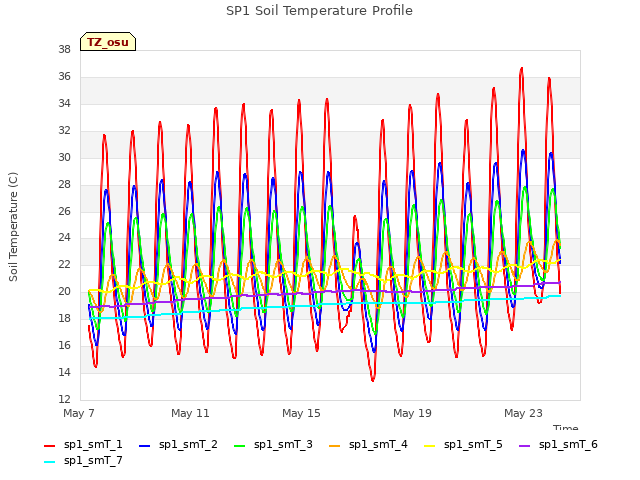The image size is (640, 480).
Task: Click the May 15 x-axis label
Action: coord(301,413)
